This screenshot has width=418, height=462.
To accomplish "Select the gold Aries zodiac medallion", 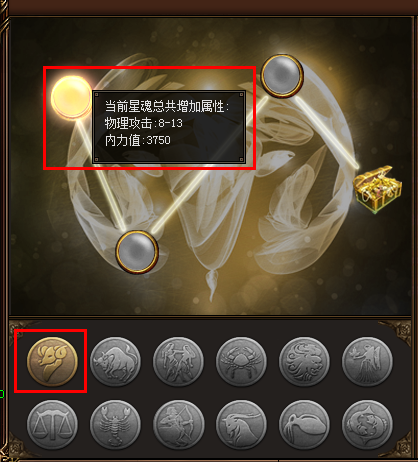I will [x=52, y=361].
